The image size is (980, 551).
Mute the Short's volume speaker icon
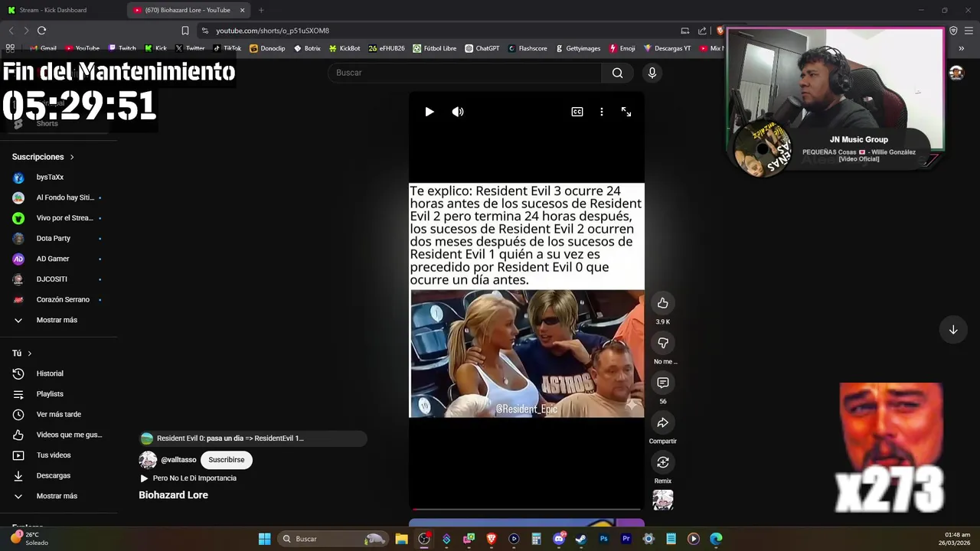[x=458, y=112]
